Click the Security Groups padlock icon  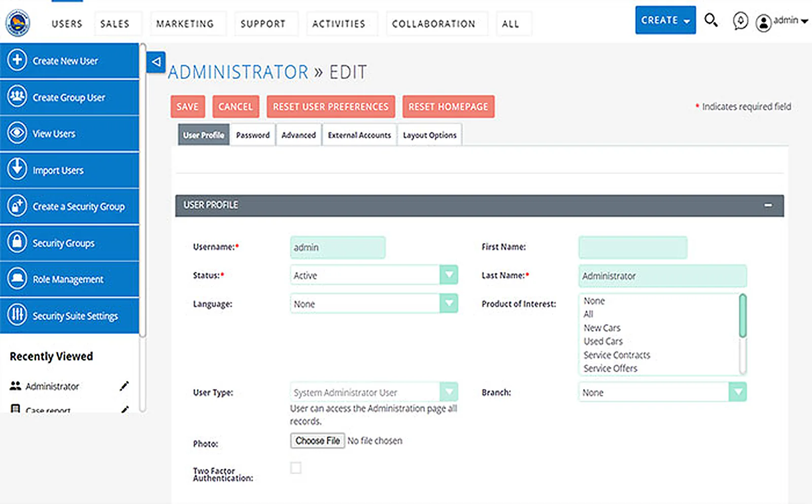[17, 242]
